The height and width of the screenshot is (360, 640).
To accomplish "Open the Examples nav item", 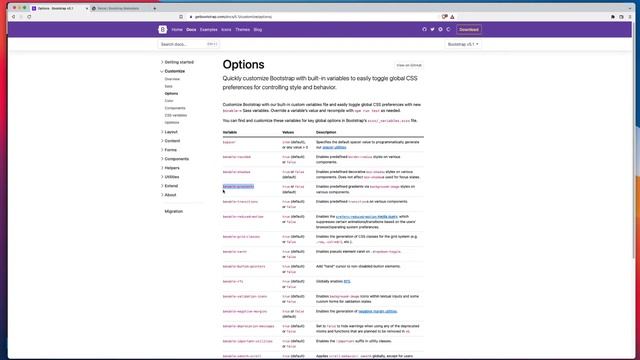I will click(x=209, y=30).
